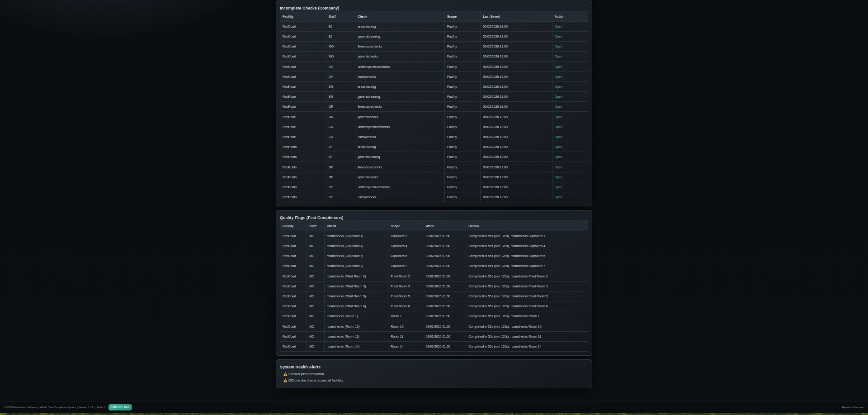Click the Details column header

[x=473, y=226]
